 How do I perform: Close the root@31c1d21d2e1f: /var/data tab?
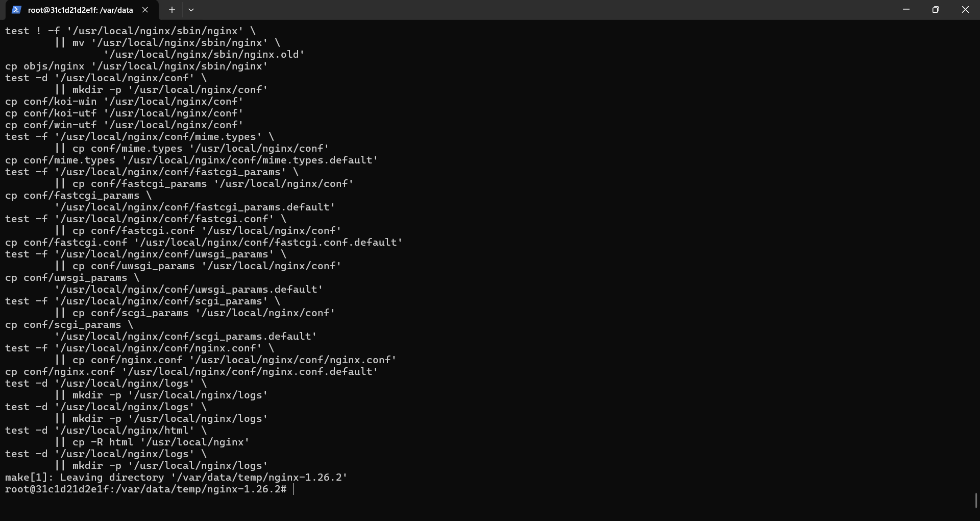pyautogui.click(x=145, y=10)
